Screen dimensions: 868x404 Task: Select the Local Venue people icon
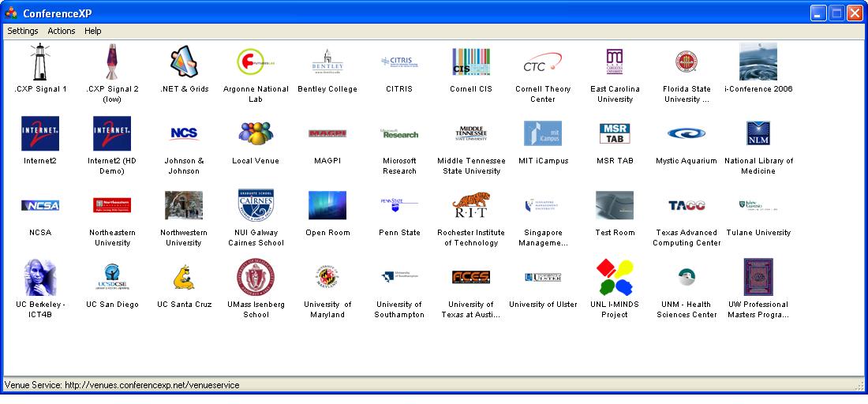256,133
